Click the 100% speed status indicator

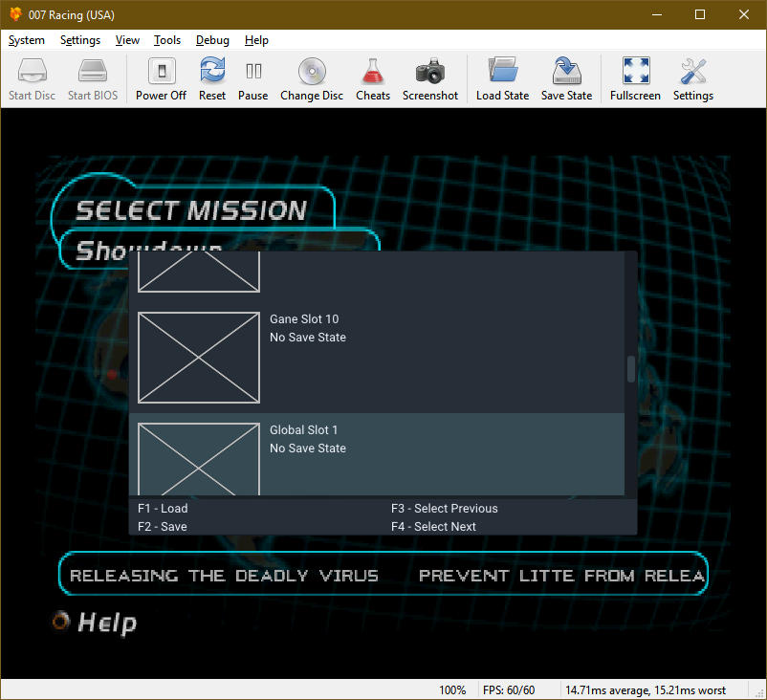(452, 689)
